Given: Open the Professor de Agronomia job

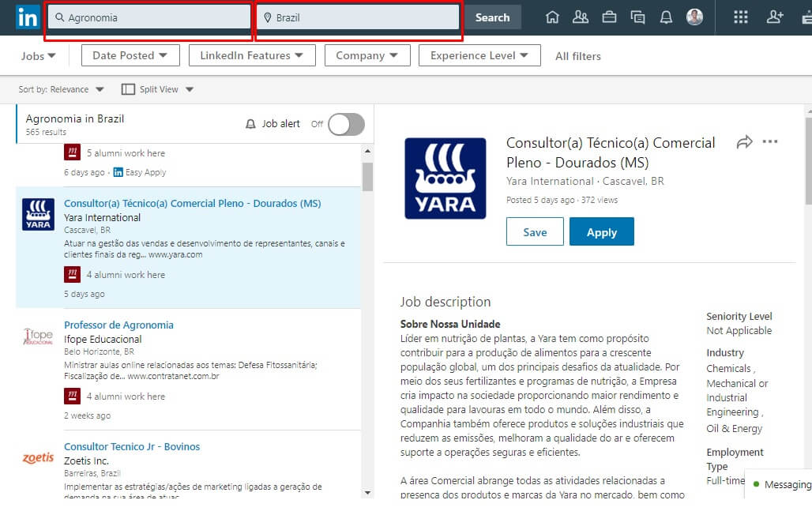Looking at the screenshot, I should pyautogui.click(x=118, y=325).
